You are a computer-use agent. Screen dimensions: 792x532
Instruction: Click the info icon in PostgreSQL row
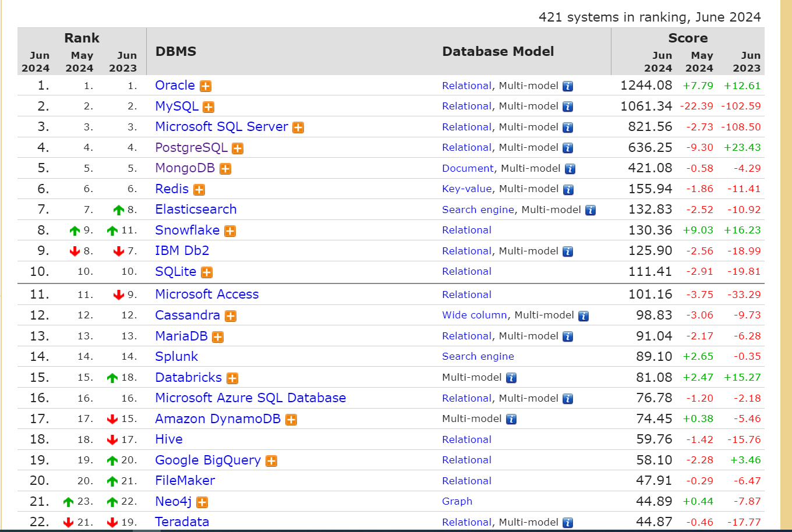pos(568,148)
